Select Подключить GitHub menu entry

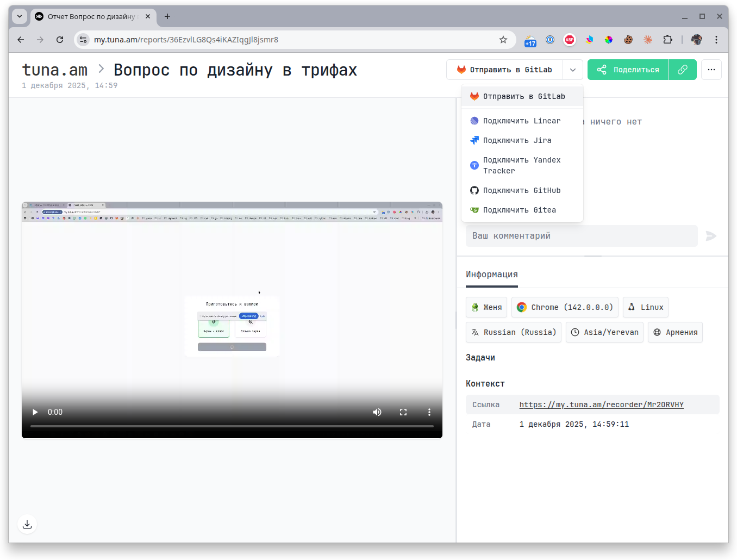(x=521, y=190)
